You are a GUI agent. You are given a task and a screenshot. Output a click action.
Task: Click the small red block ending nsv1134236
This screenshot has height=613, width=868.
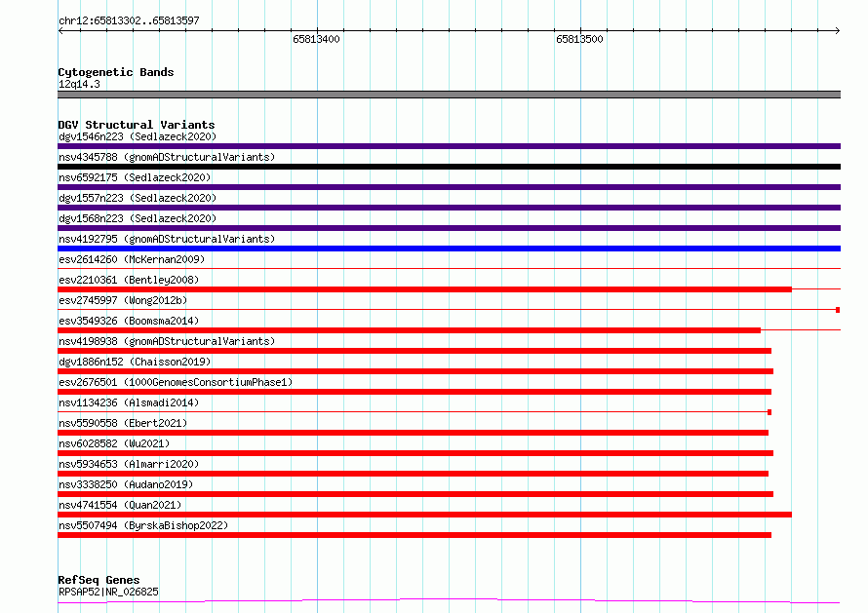pyautogui.click(x=769, y=412)
